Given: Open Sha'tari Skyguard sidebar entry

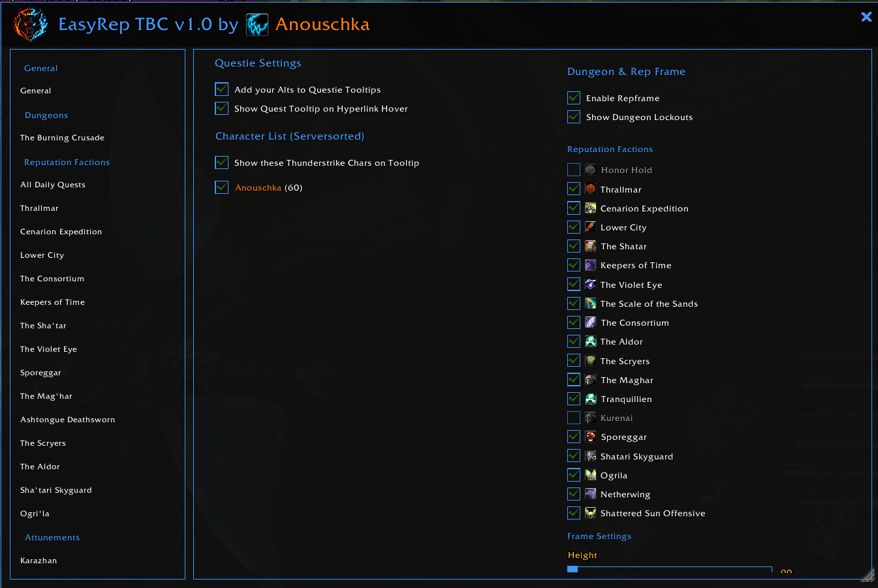Looking at the screenshot, I should (56, 490).
